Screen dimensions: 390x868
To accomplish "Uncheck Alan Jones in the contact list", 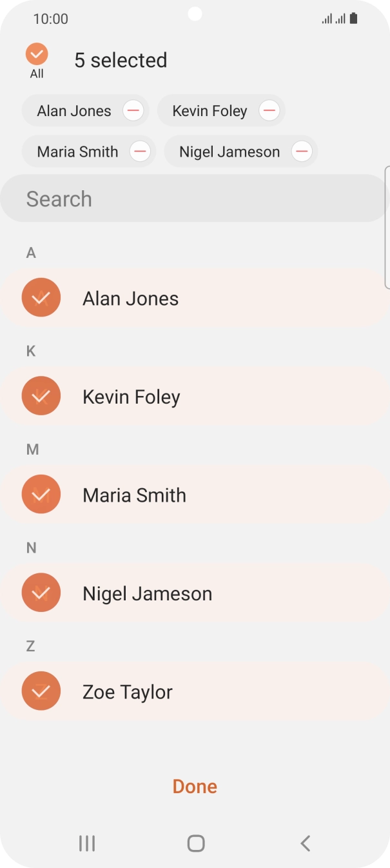I will tap(41, 298).
